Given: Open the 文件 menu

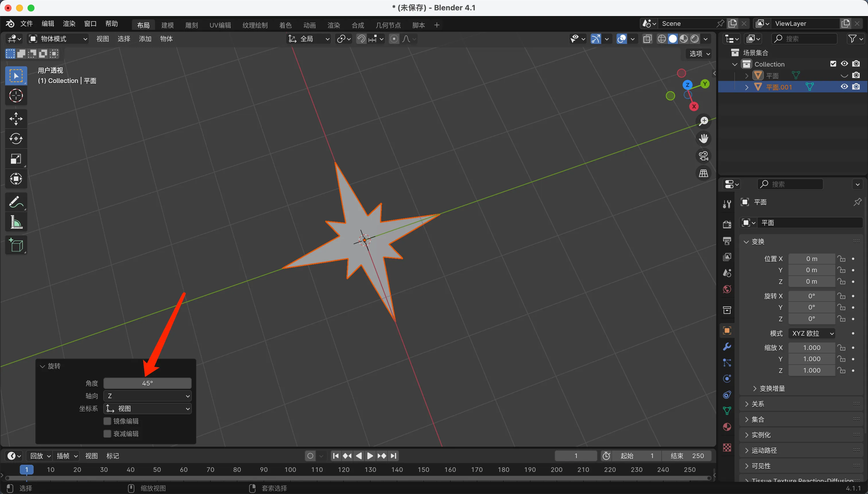Looking at the screenshot, I should tap(26, 24).
